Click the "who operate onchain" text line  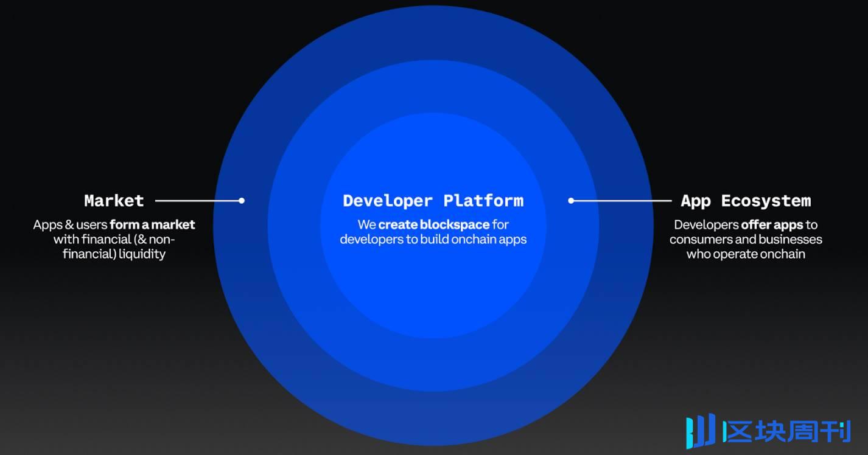tap(746, 254)
